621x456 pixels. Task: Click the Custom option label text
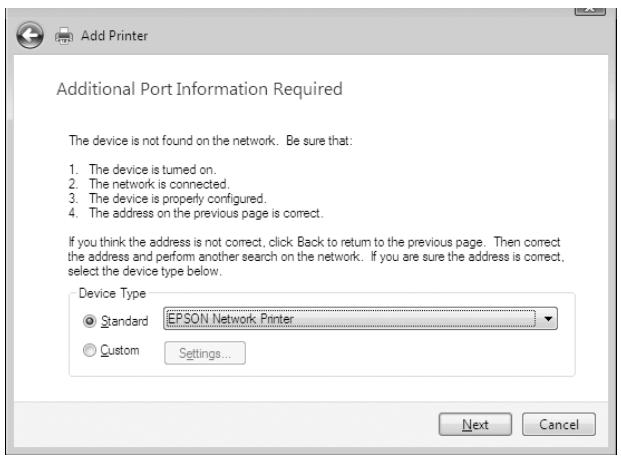(120, 350)
